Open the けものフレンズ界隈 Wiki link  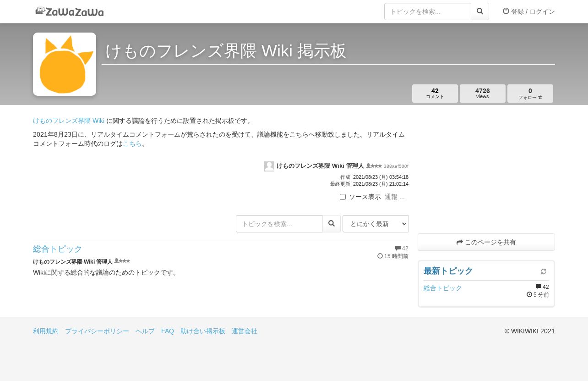point(69,121)
